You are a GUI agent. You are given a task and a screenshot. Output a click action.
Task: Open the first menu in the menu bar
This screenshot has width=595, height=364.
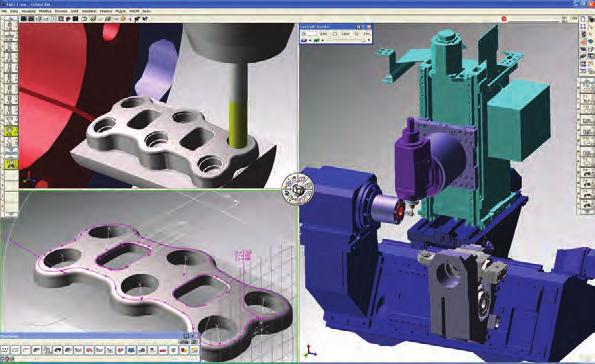pos(4,11)
